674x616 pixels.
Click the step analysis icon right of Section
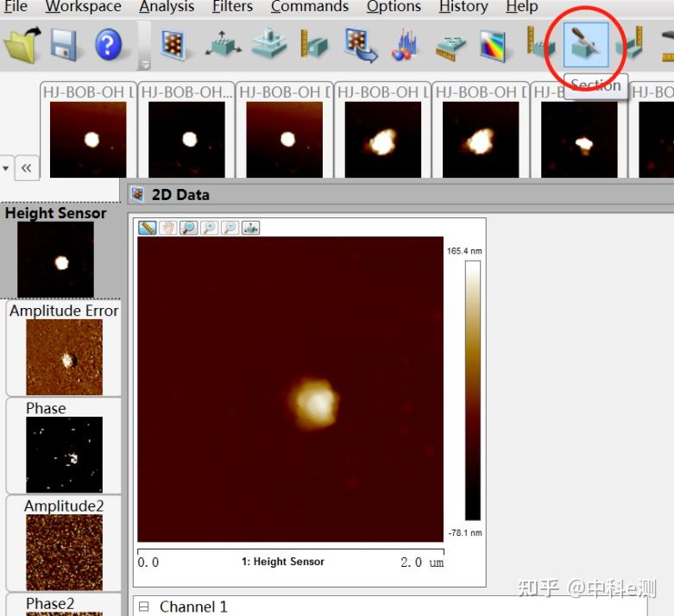click(x=630, y=43)
